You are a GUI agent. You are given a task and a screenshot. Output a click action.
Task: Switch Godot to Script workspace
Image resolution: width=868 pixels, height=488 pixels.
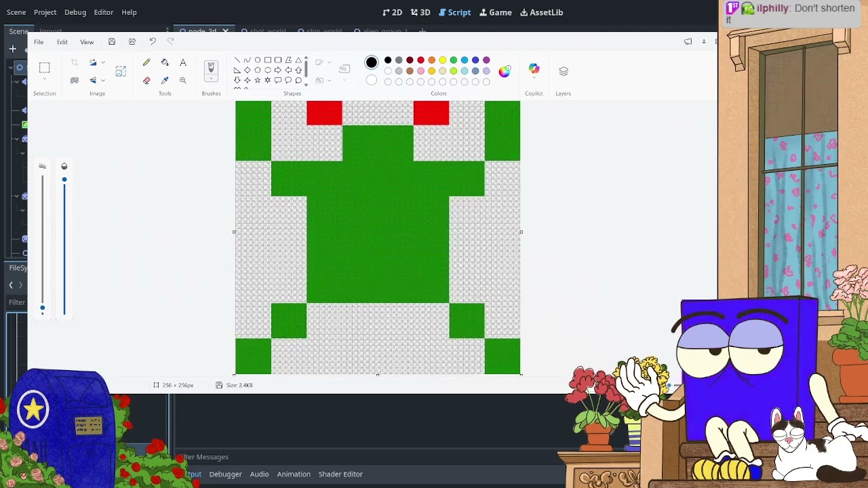click(454, 12)
